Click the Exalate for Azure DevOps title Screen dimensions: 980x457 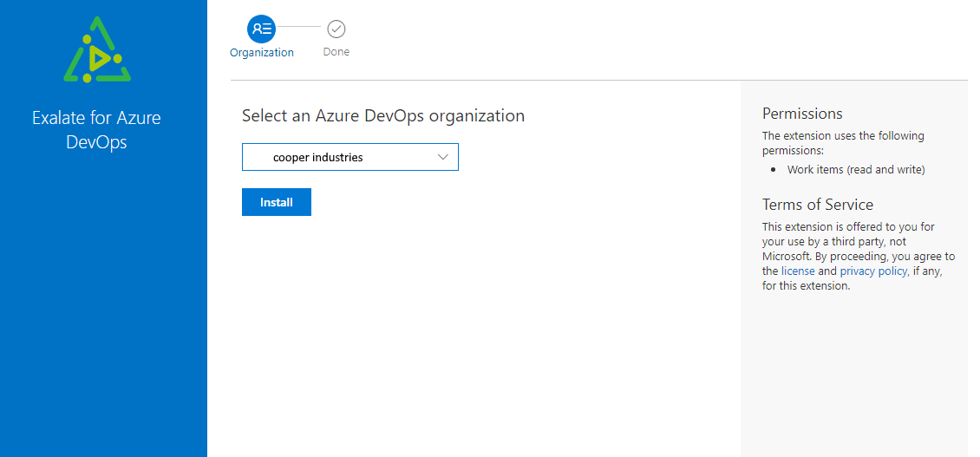(96, 129)
